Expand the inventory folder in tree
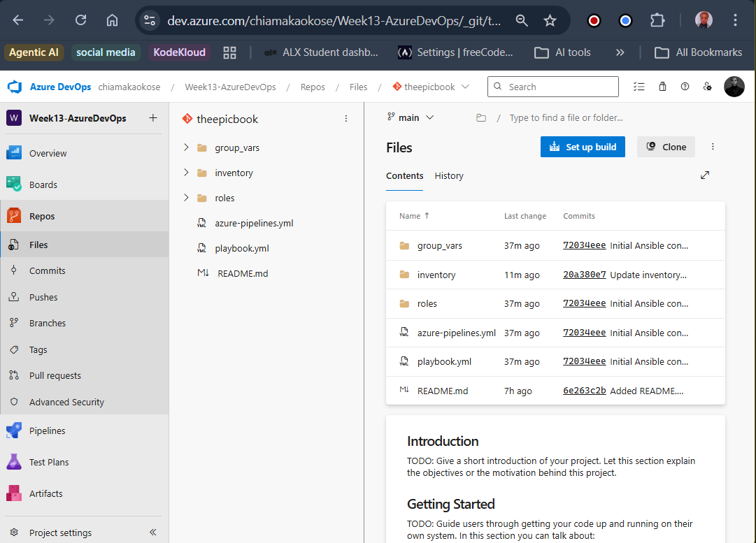756x543 pixels. point(186,173)
